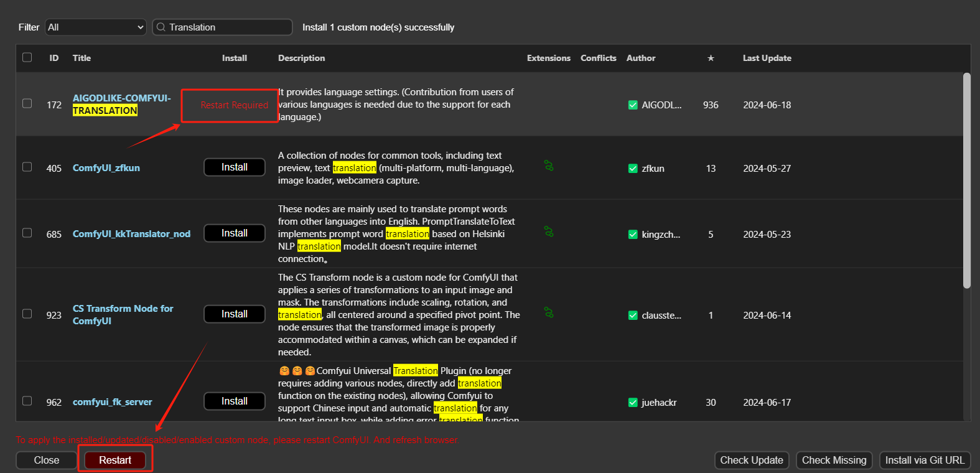Open extensions icon for CS Transform Node row
Screen dimensions: 980x473
pyautogui.click(x=549, y=312)
